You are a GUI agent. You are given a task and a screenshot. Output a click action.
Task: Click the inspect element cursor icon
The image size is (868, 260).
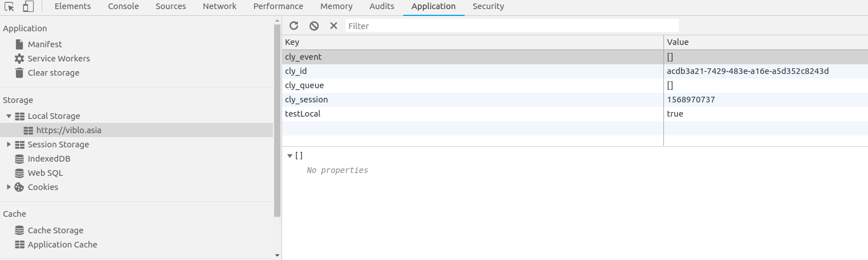[9, 7]
